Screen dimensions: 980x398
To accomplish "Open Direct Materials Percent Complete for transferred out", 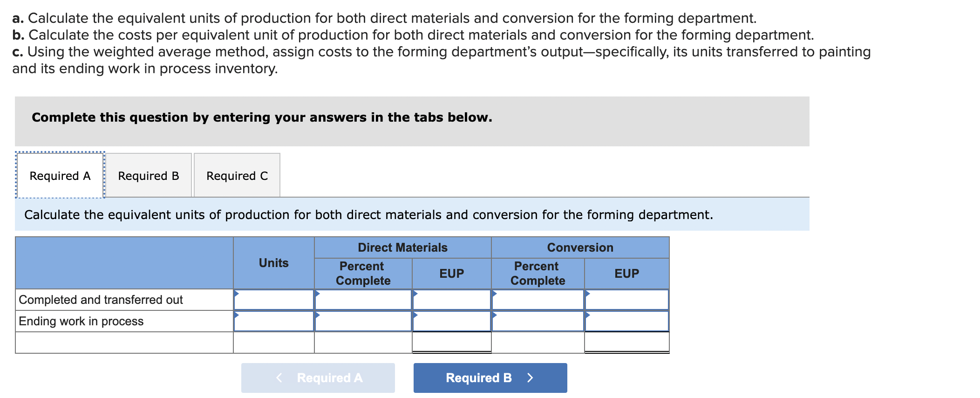I will click(x=363, y=300).
